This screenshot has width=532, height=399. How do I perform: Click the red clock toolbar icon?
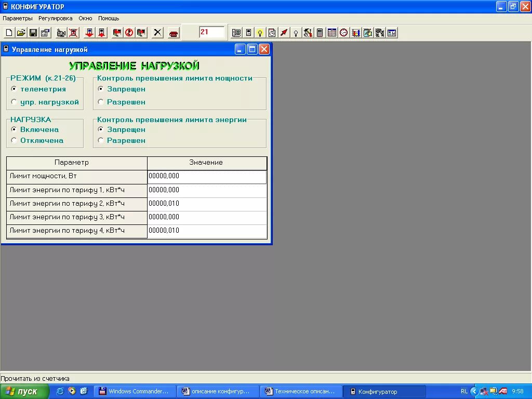344,33
